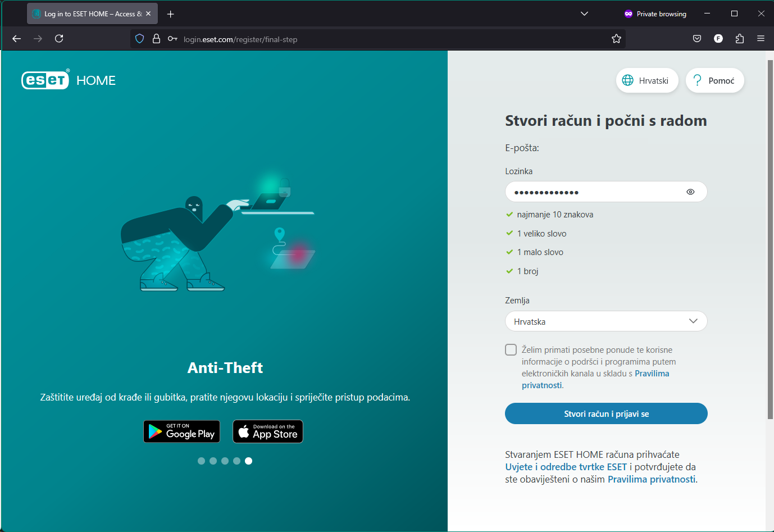774x532 pixels.
Task: Open the Zemlja country dropdown
Action: pos(605,321)
